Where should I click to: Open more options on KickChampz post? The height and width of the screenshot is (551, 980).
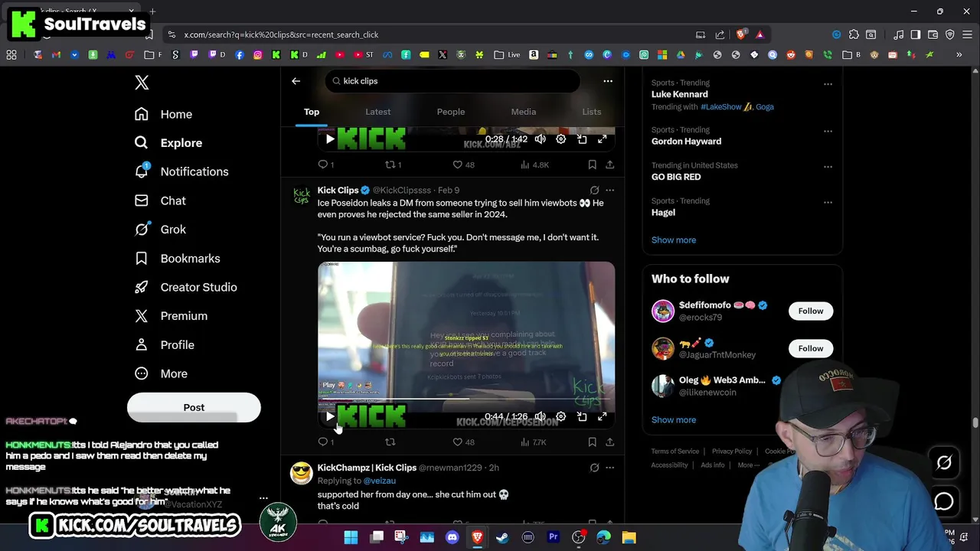click(x=609, y=468)
